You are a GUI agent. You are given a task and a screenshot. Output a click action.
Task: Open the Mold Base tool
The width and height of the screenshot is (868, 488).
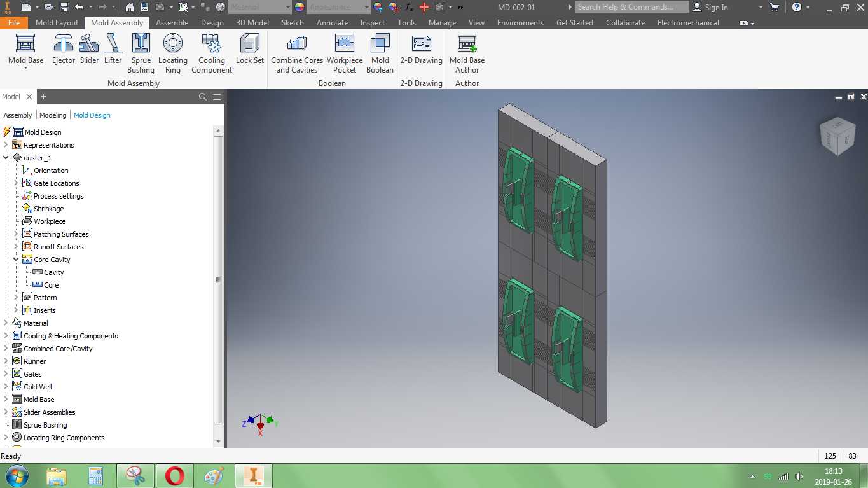(25, 48)
